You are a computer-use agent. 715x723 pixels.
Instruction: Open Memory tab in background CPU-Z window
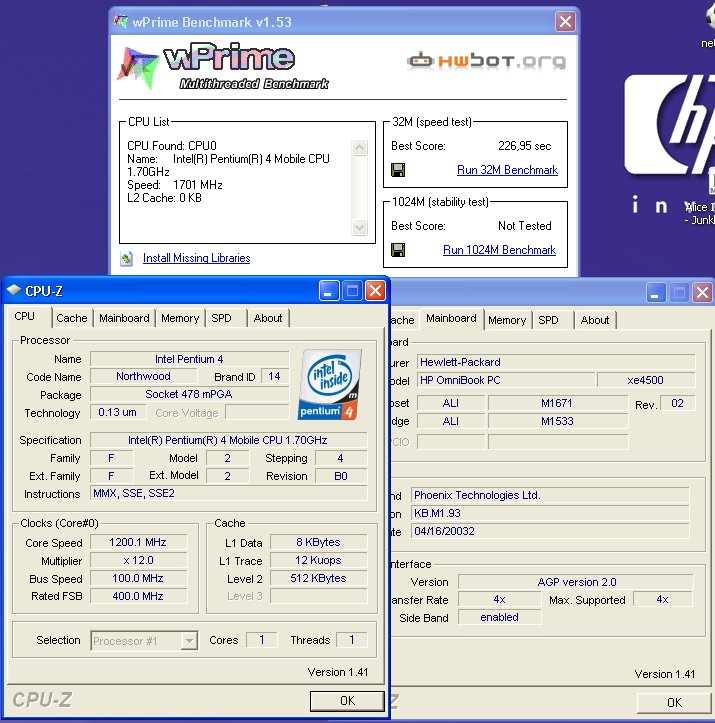pos(507,320)
